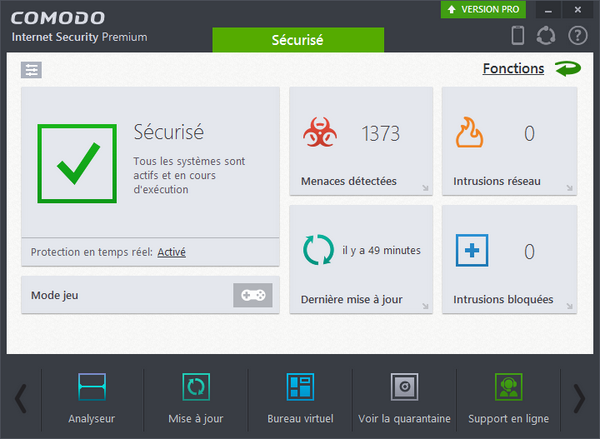
Task: Click "Tous les systèmes sont actifs" message
Action: coord(189,175)
